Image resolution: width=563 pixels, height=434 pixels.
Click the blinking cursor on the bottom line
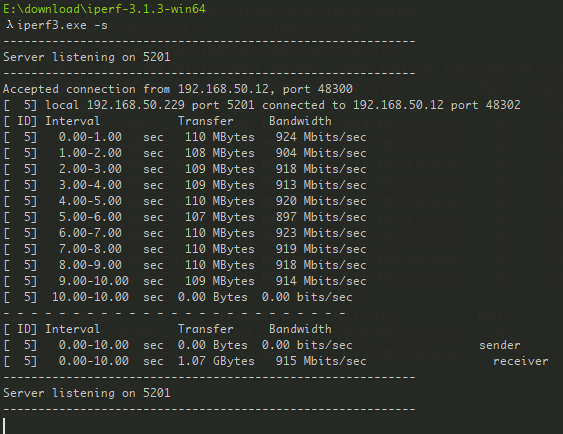(4, 426)
